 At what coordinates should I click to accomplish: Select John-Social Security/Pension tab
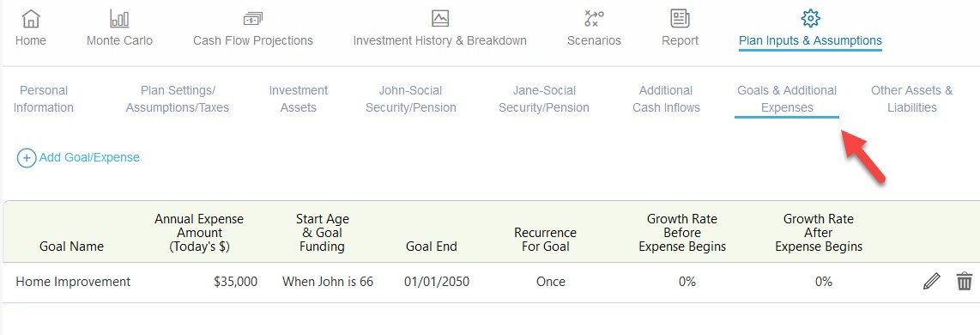[411, 99]
